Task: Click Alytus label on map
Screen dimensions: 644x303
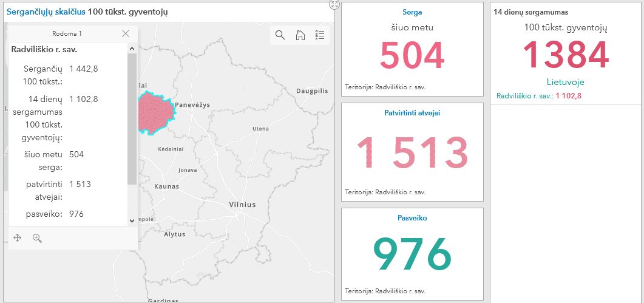Action: 175,234
